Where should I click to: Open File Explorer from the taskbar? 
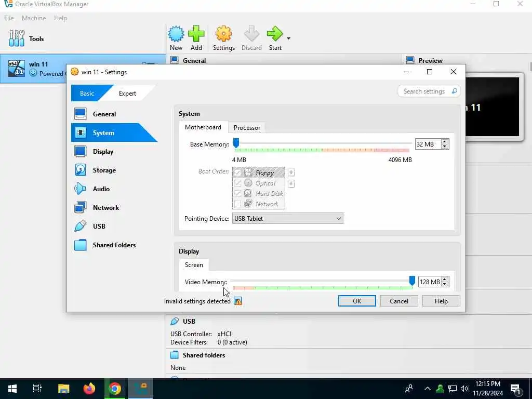click(x=63, y=389)
